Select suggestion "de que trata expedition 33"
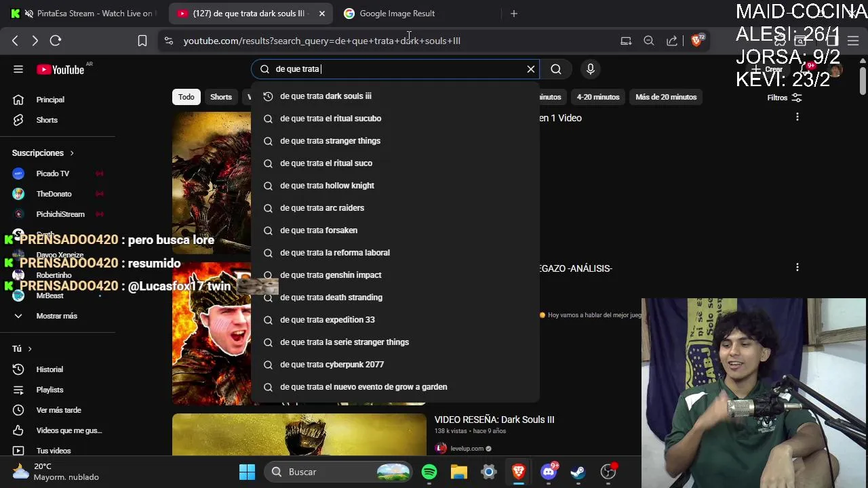Image resolution: width=868 pixels, height=488 pixels. (x=395, y=320)
